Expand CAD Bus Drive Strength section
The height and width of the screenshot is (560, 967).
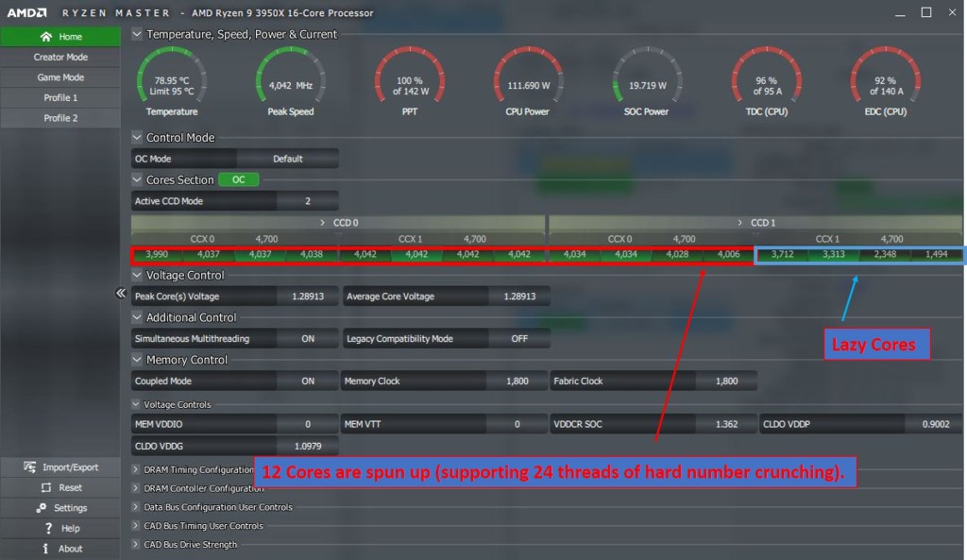[137, 545]
